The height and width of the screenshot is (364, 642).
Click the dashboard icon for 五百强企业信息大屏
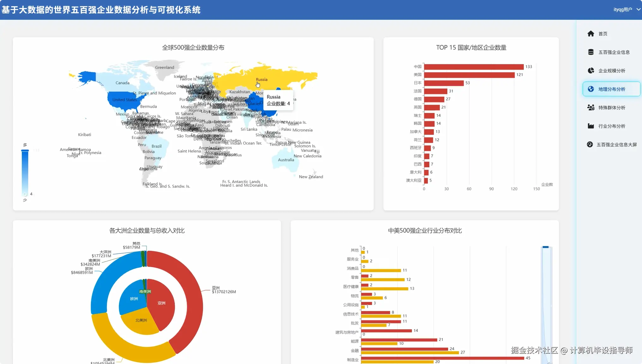[590, 145]
